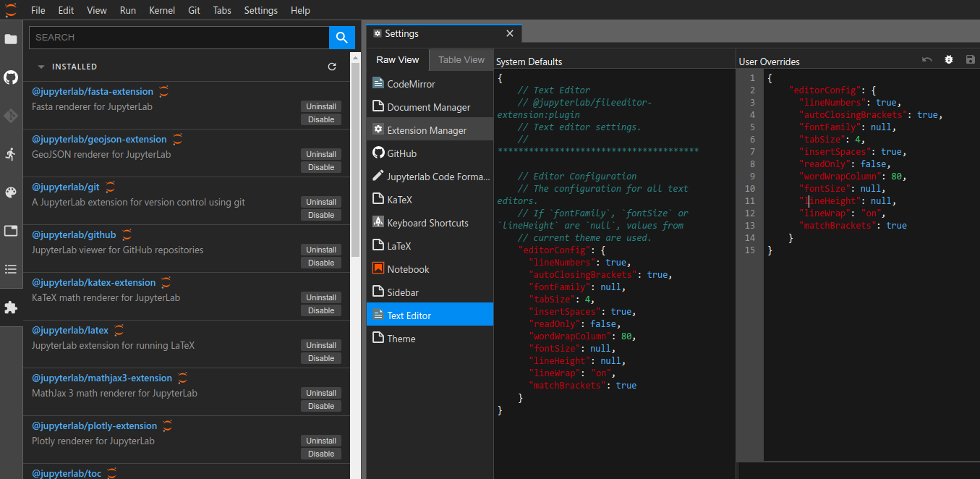980x479 pixels.
Task: Refresh the installed extensions list
Action: [332, 67]
